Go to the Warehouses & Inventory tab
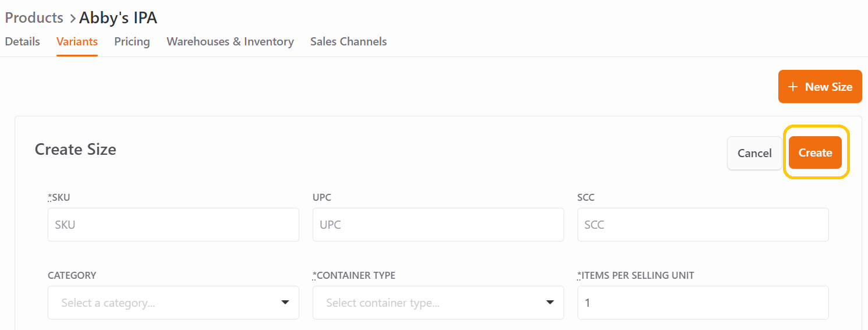This screenshot has width=868, height=330. coord(230,41)
